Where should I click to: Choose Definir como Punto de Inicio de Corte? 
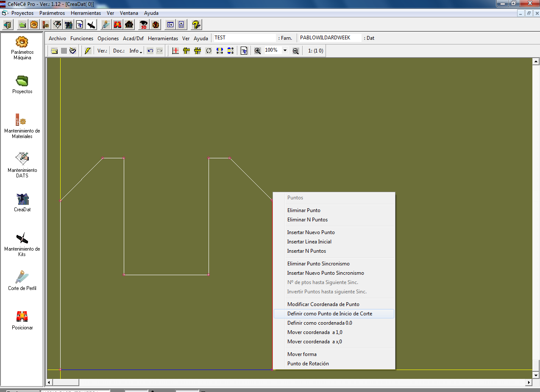(334, 314)
